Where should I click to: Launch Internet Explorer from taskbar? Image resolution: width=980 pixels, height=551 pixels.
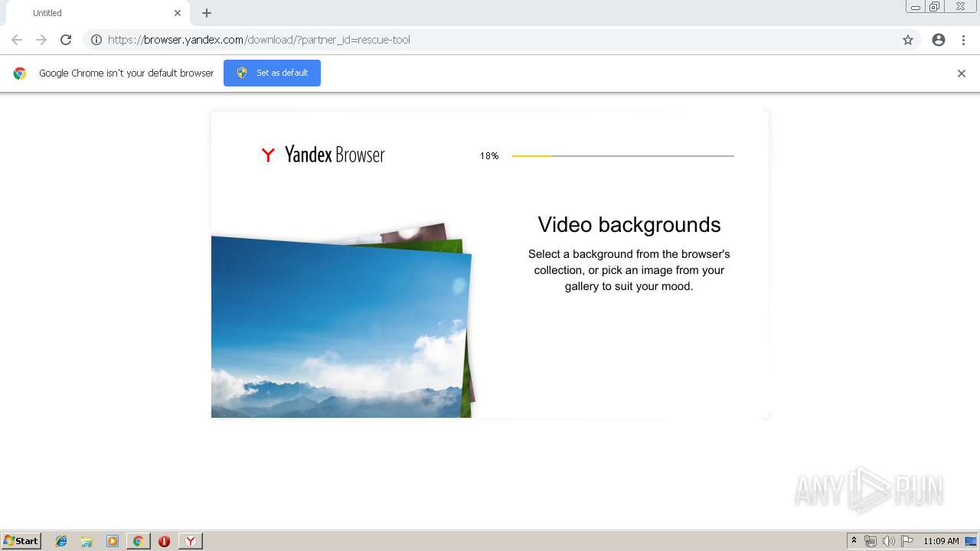point(61,541)
